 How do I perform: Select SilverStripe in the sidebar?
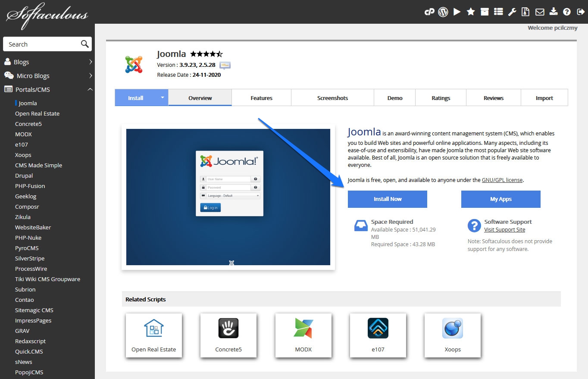pyautogui.click(x=30, y=259)
